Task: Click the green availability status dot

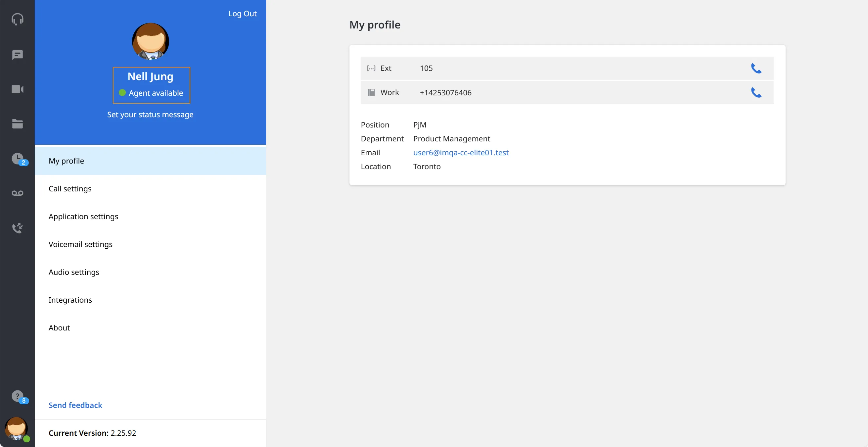Action: [x=122, y=93]
